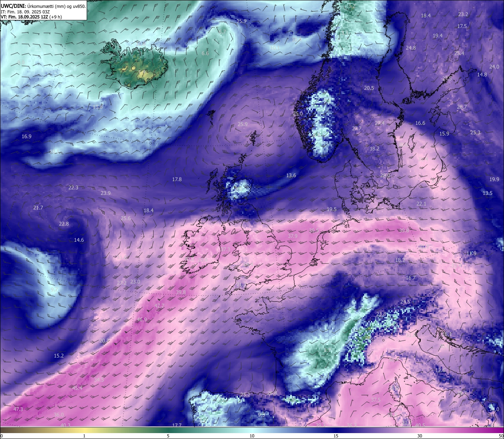Screen dimensions: 504x439
Task: Click the map value "36.0"
Action: tap(59, 415)
